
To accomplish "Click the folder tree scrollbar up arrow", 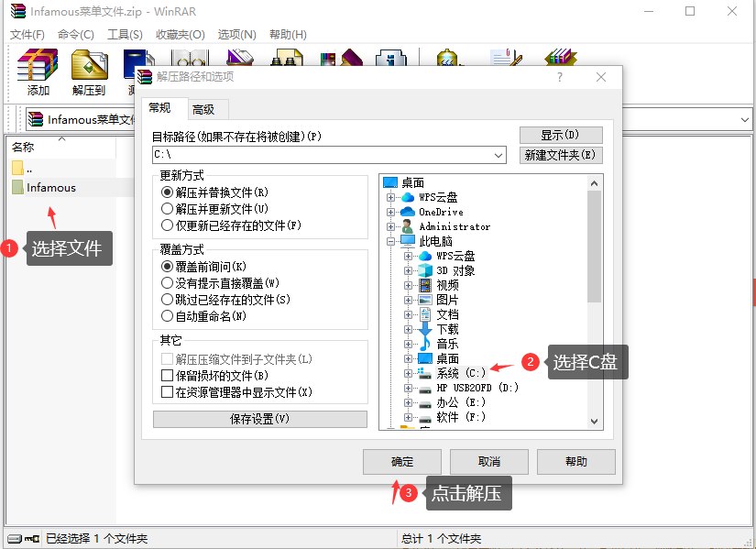I will pyautogui.click(x=594, y=183).
